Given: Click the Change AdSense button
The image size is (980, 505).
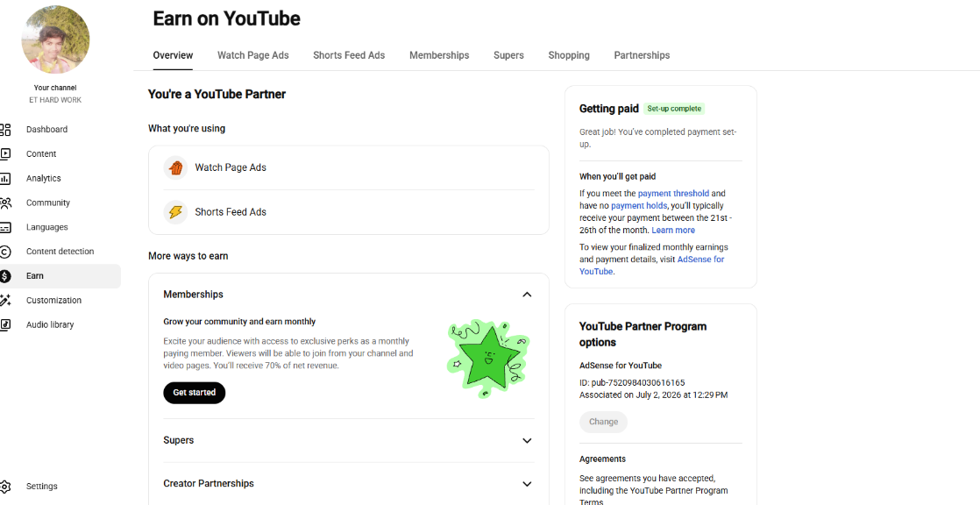Looking at the screenshot, I should 603,422.
